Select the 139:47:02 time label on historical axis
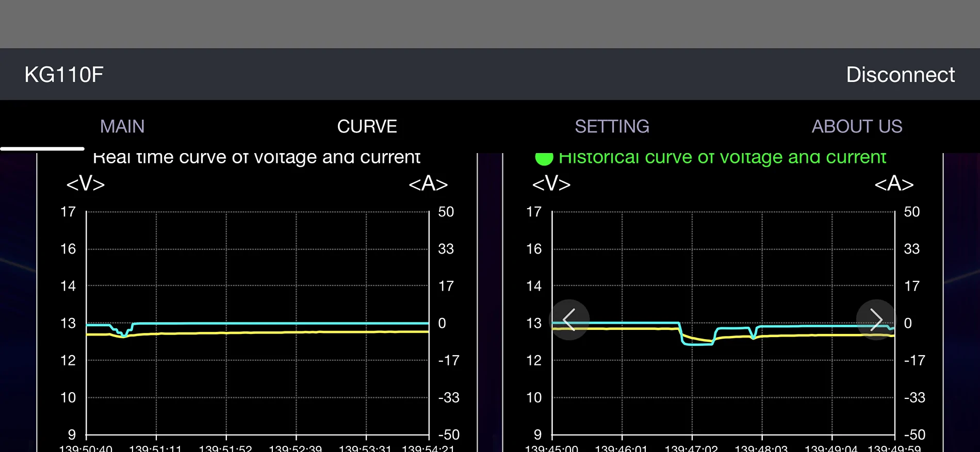Image resolution: width=980 pixels, height=452 pixels. [x=691, y=448]
